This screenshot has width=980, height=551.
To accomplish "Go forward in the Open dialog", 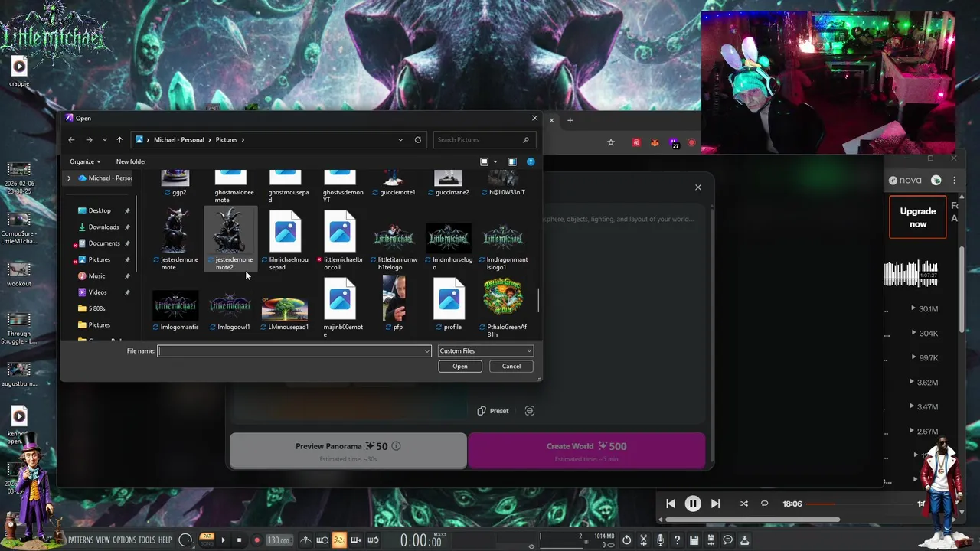I will point(89,139).
